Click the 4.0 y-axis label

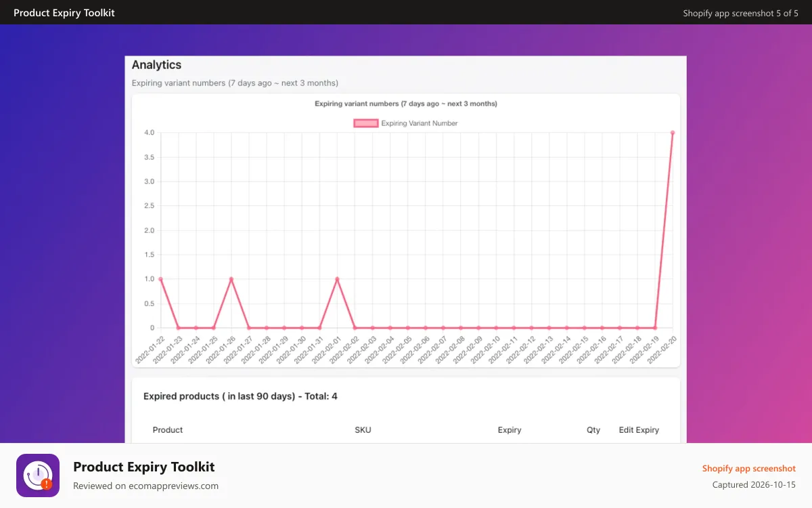click(149, 133)
